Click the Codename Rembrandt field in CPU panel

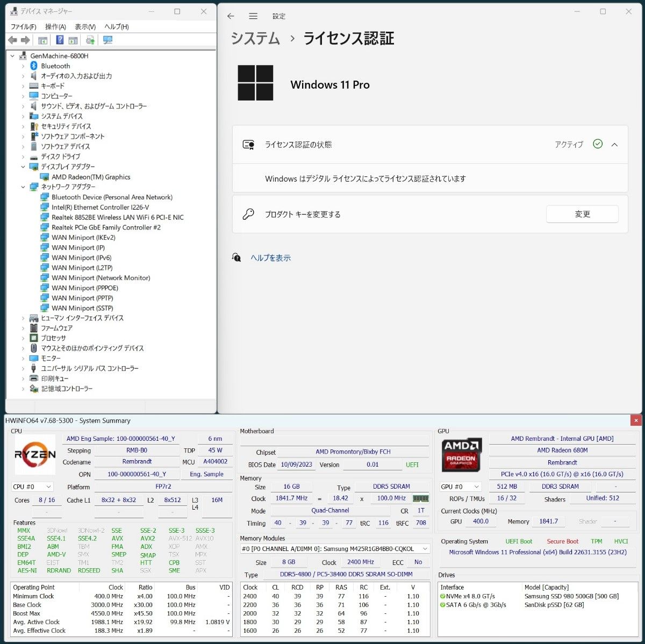(x=137, y=461)
